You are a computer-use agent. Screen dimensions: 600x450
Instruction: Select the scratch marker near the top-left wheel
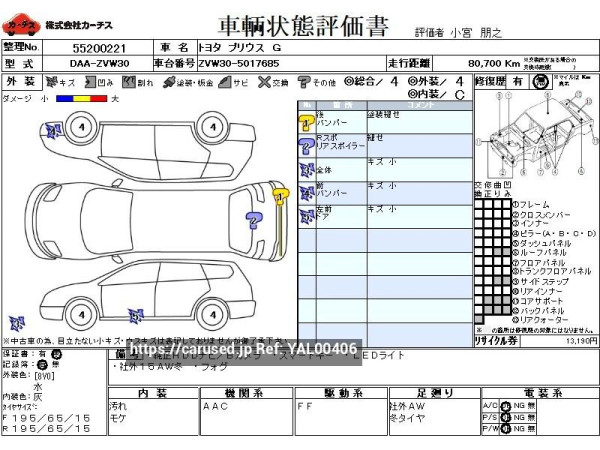click(x=53, y=129)
